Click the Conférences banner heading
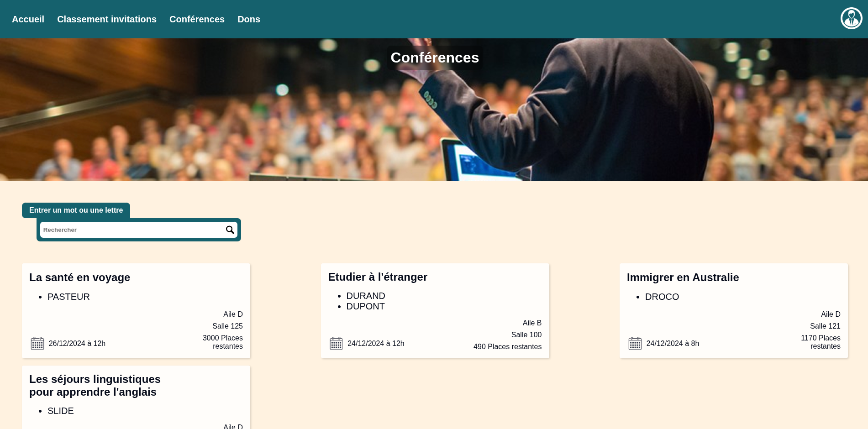This screenshot has width=868, height=429. (435, 58)
